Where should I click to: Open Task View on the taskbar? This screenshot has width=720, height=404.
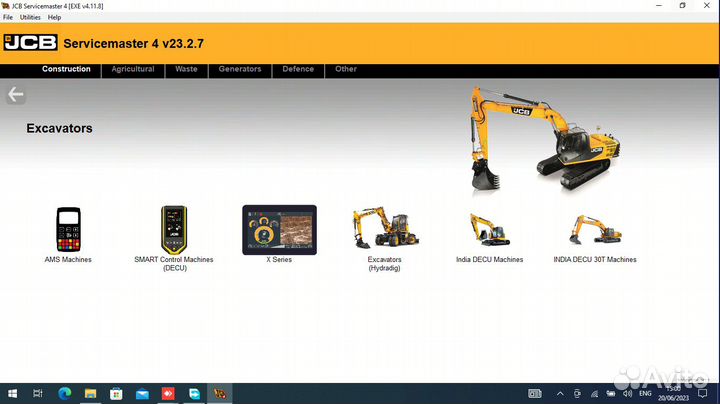pyautogui.click(x=38, y=393)
